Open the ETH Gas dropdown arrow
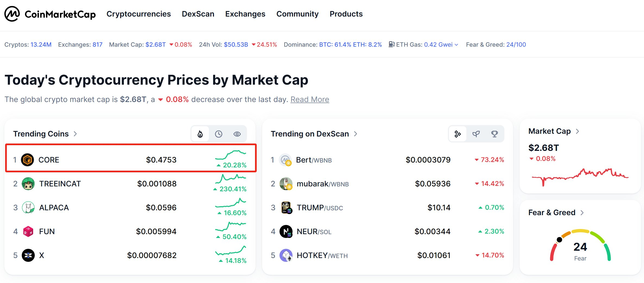Viewport: 644px width, 283px height. pos(457,45)
